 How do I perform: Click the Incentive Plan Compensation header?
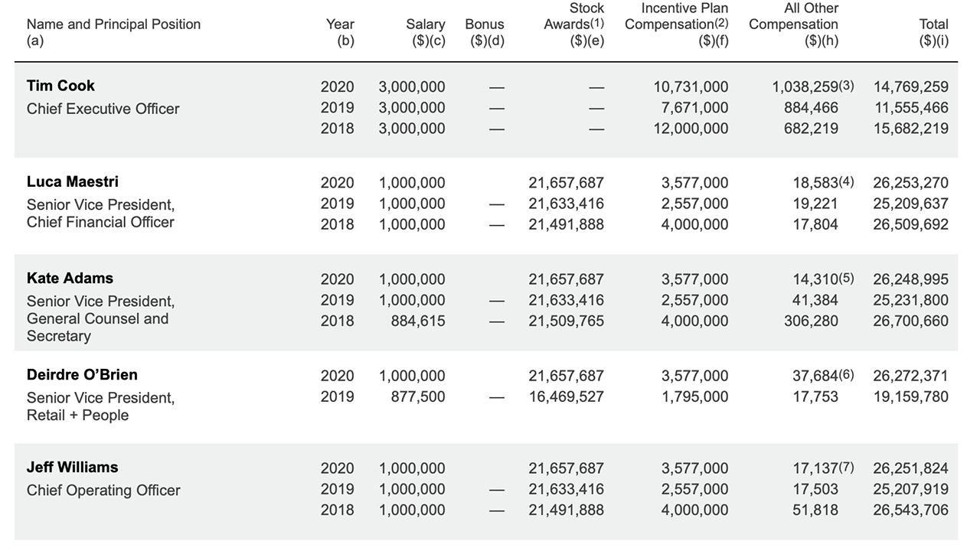click(677, 24)
